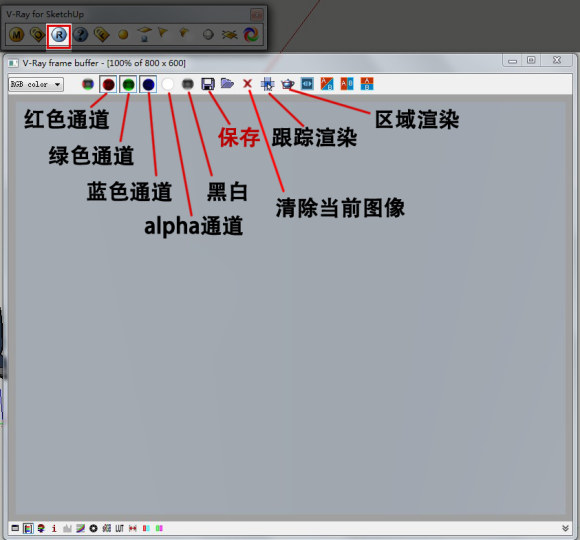This screenshot has width=580, height=540.
Task: Create V-Ray infinite plane icon
Action: [x=229, y=35]
